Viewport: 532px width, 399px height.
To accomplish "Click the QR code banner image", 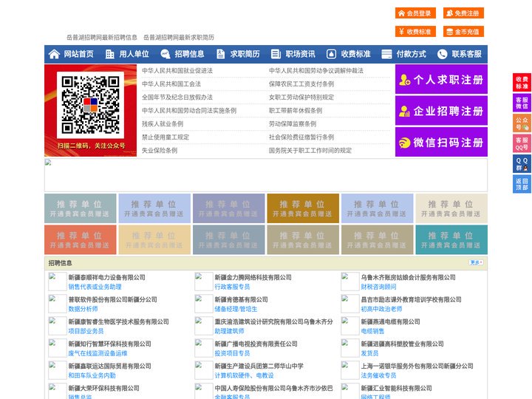I will tap(90, 110).
